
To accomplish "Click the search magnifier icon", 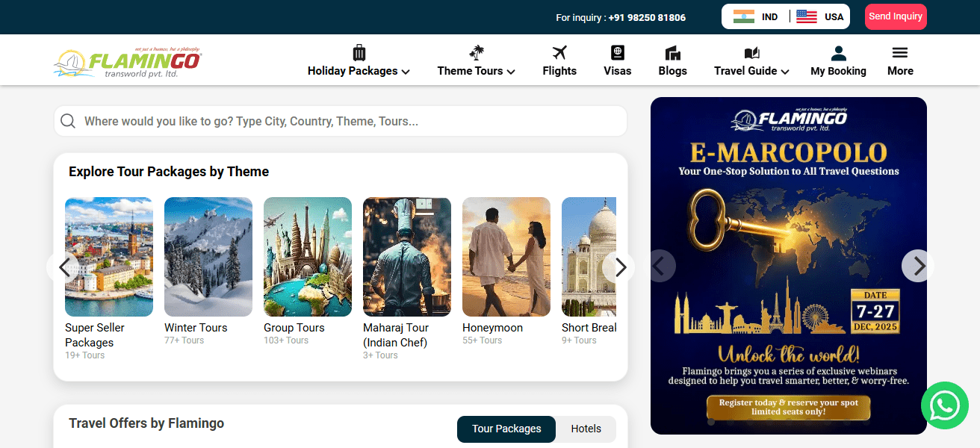I will coord(68,121).
